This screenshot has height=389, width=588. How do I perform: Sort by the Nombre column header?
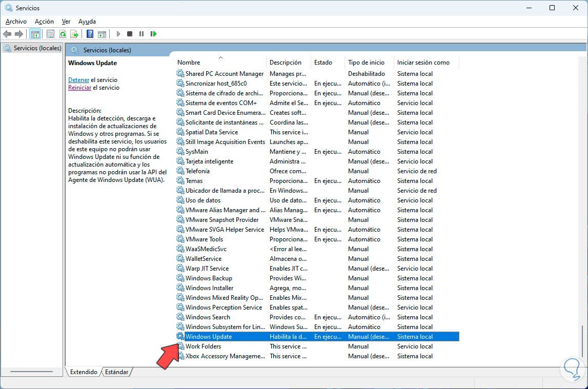coord(221,62)
